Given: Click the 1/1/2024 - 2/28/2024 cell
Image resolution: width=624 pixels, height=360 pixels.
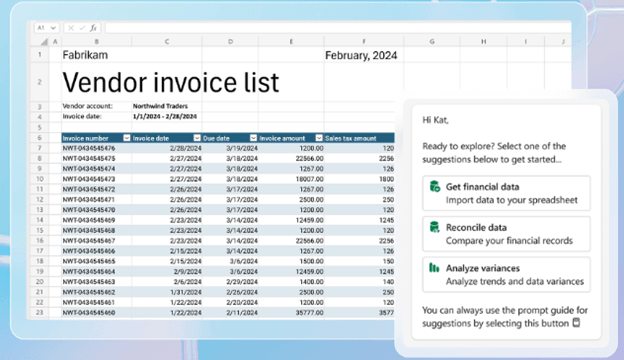Looking at the screenshot, I should [x=165, y=116].
